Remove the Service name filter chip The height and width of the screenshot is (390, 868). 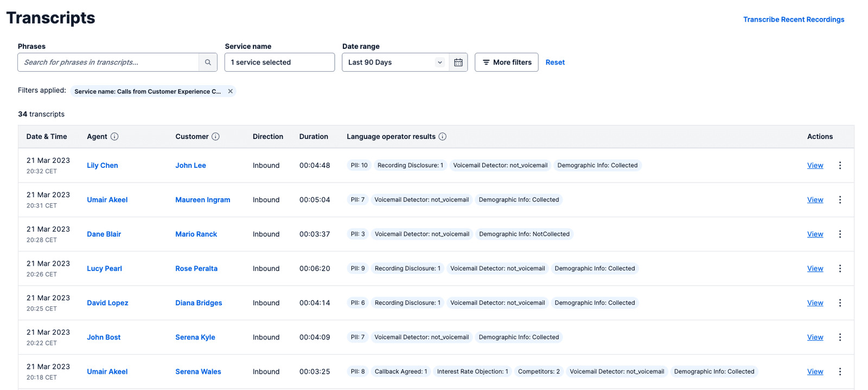point(231,91)
